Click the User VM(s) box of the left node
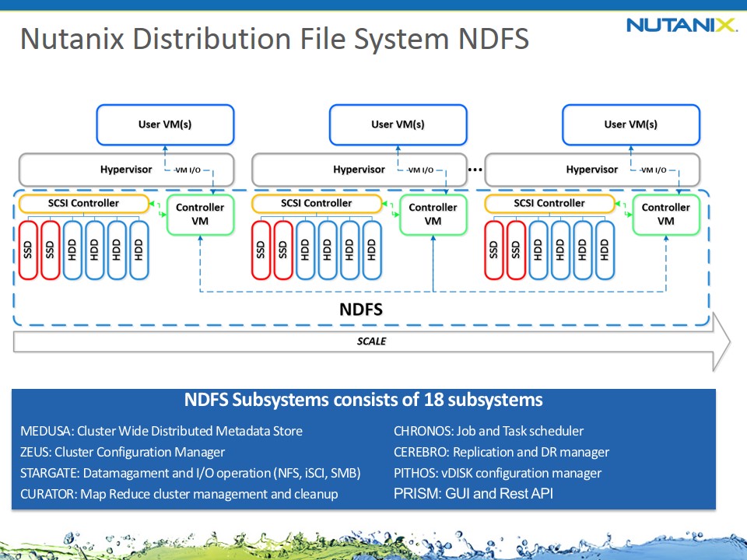Viewport: 747px width, 560px height. tap(165, 124)
